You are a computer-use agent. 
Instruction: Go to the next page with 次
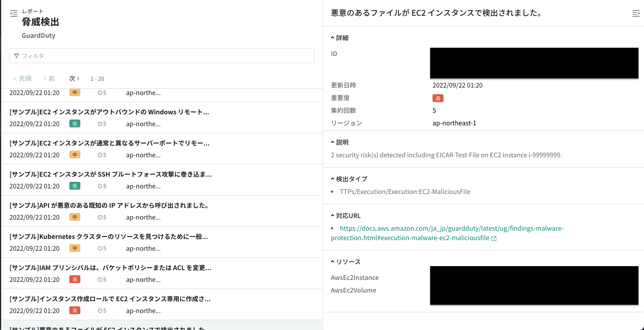click(74, 78)
